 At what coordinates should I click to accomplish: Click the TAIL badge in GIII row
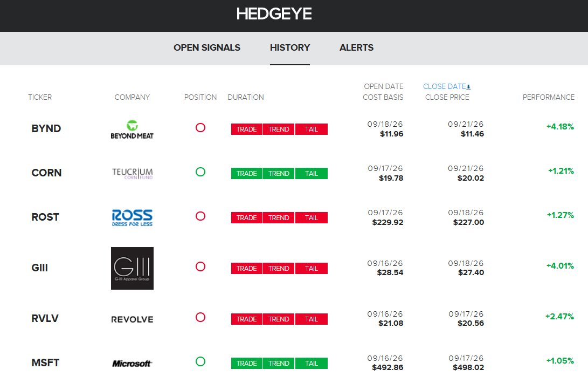[312, 269]
